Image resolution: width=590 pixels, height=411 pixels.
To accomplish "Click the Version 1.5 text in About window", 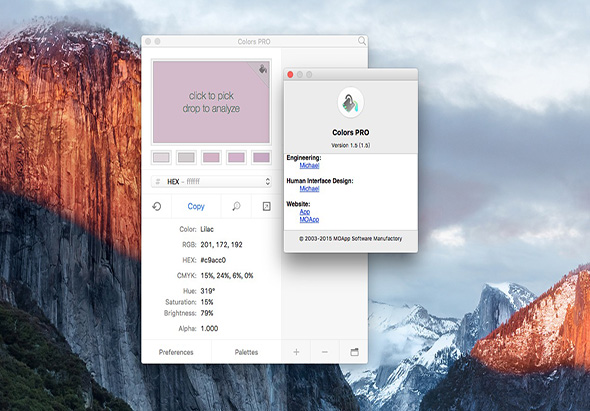I will 351,145.
